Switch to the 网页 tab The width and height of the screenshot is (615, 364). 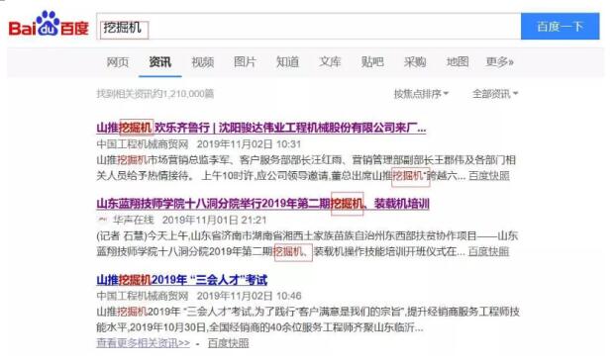[x=118, y=61]
